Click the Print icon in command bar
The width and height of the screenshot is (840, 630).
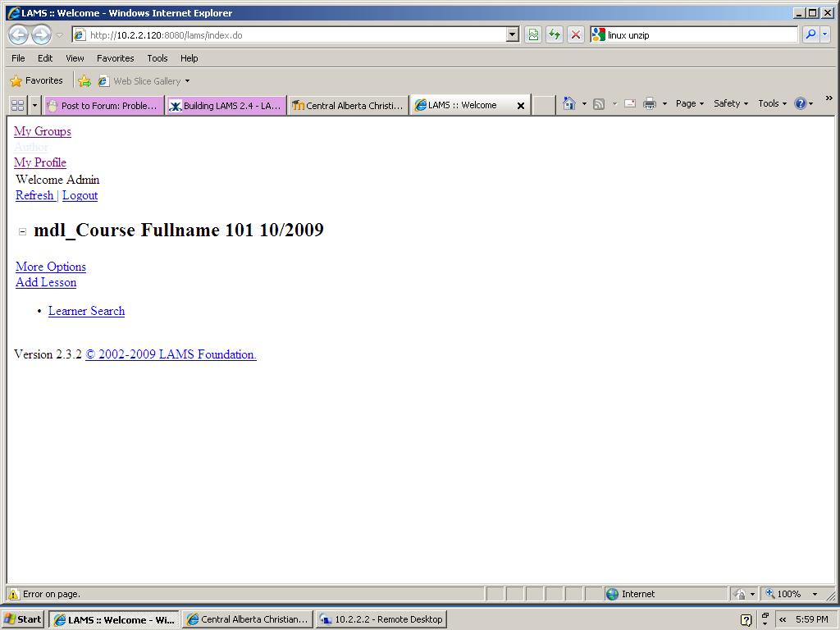[650, 103]
